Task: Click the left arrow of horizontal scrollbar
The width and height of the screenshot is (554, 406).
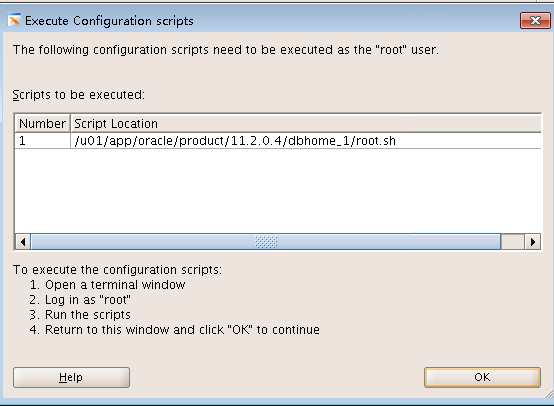Action: (x=23, y=242)
